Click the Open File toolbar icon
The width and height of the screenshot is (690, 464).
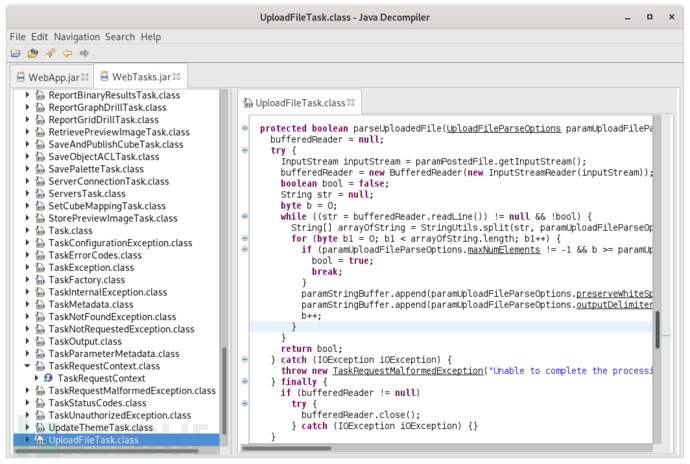pos(16,53)
